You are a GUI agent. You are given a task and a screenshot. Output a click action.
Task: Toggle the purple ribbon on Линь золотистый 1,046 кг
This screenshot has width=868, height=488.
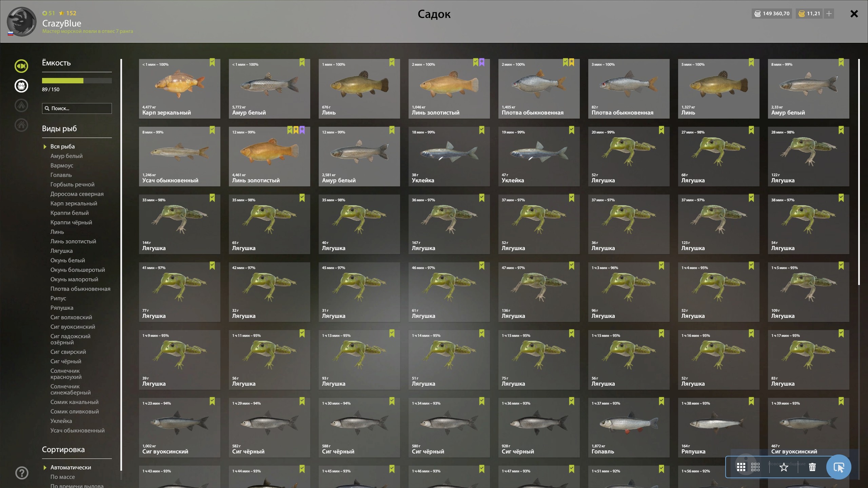tap(482, 62)
